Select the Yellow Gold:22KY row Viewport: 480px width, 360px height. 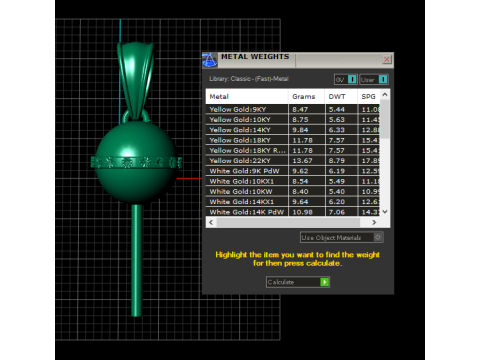point(293,161)
